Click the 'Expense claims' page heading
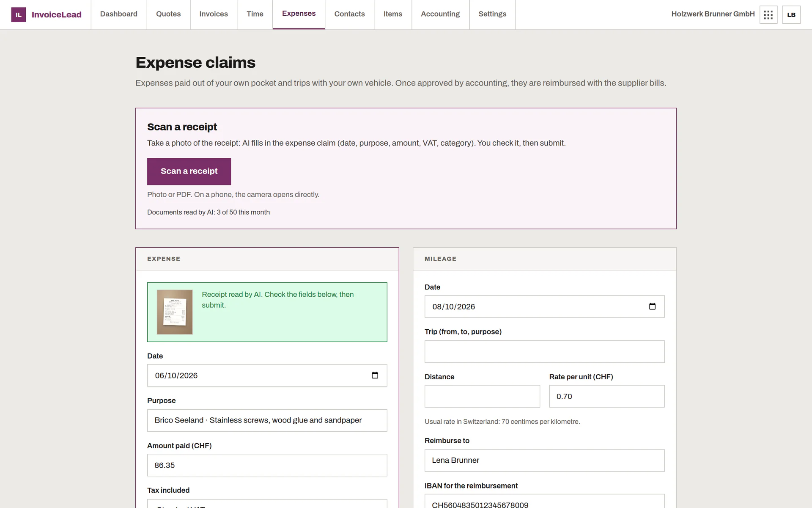 (195, 63)
